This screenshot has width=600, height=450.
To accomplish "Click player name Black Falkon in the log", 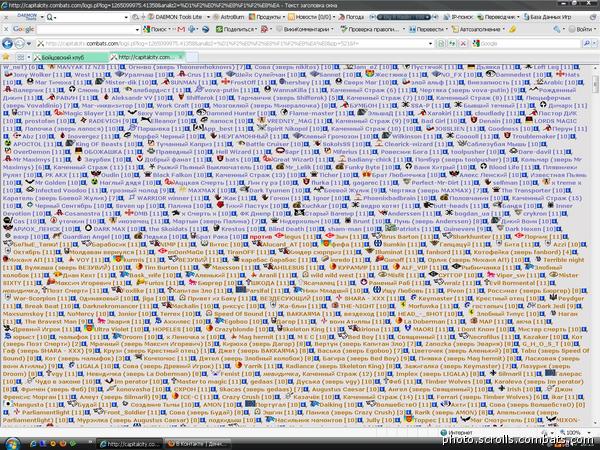I will coord(171,175).
